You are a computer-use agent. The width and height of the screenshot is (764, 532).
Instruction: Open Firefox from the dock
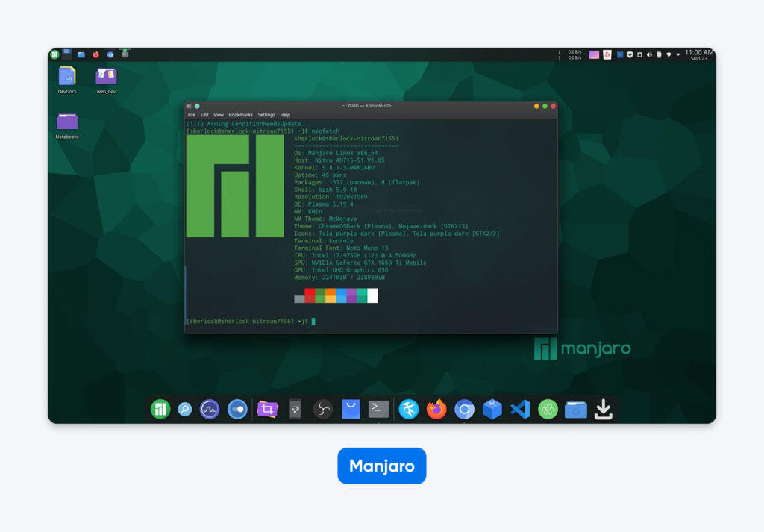[x=435, y=409]
